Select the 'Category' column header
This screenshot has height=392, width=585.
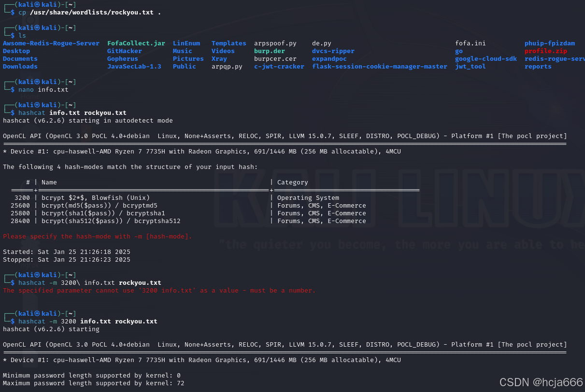pyautogui.click(x=293, y=182)
